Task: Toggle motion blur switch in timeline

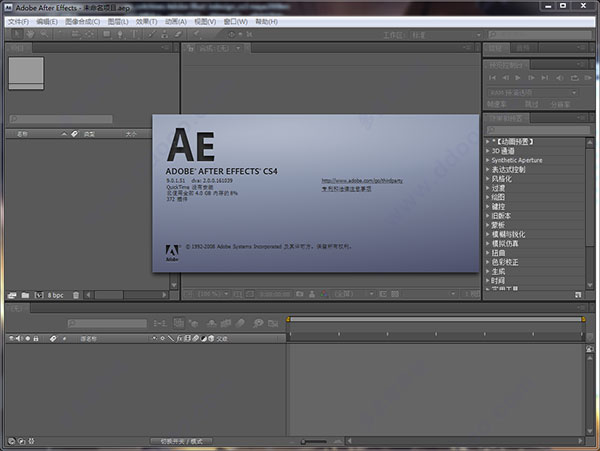Action: [240, 324]
